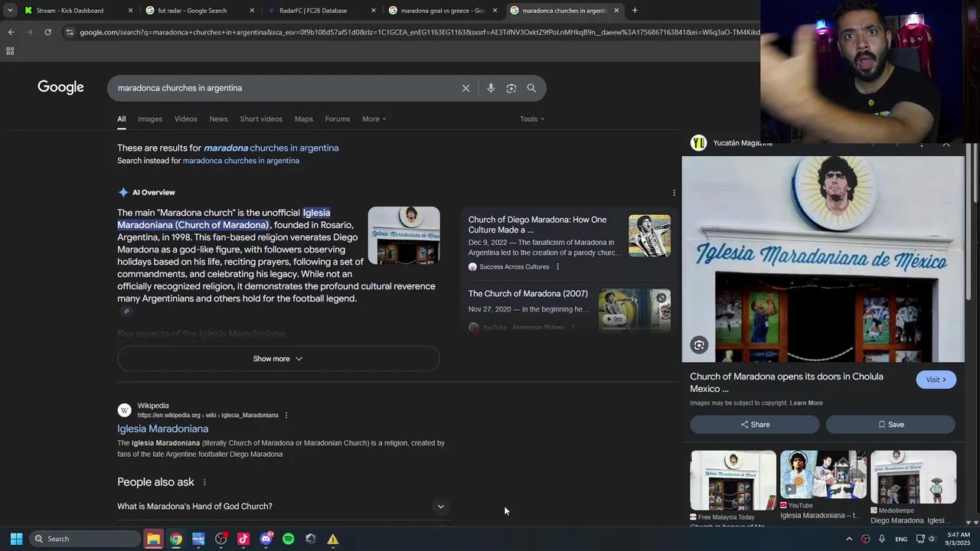Open Spotify from taskbar
The image size is (980, 551).
288,539
